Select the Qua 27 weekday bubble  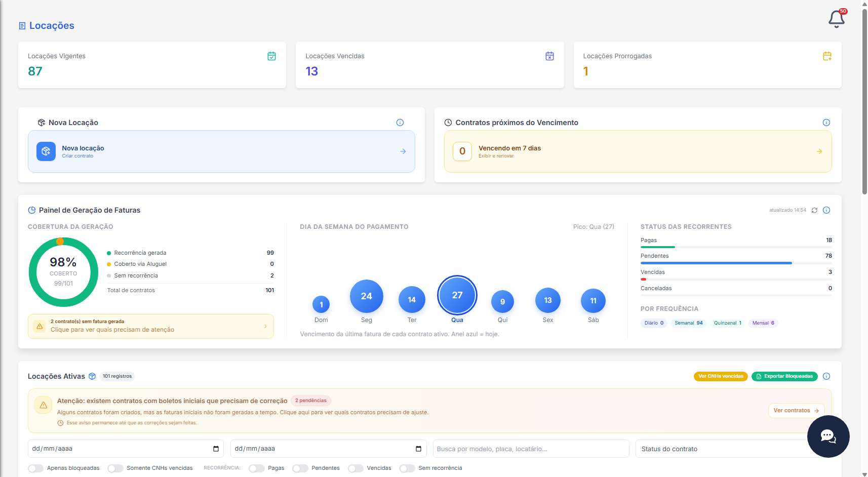click(457, 295)
